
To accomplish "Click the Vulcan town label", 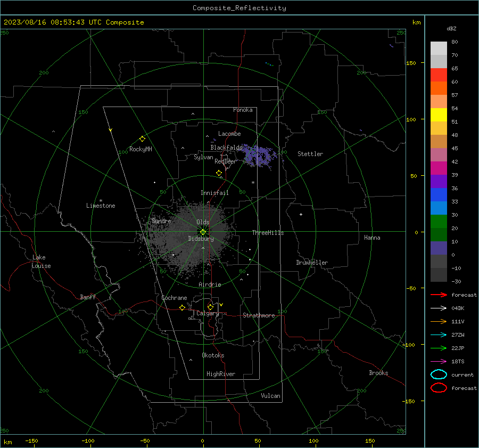I will pyautogui.click(x=270, y=396).
